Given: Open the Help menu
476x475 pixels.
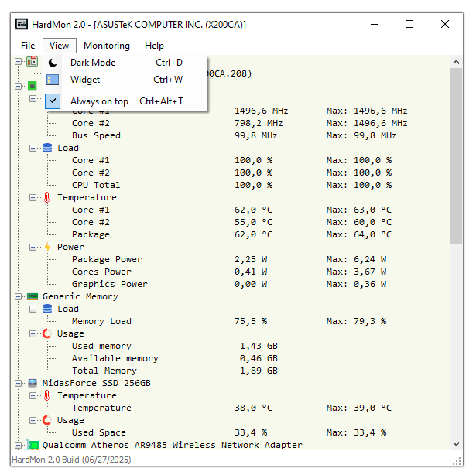Looking at the screenshot, I should point(154,46).
